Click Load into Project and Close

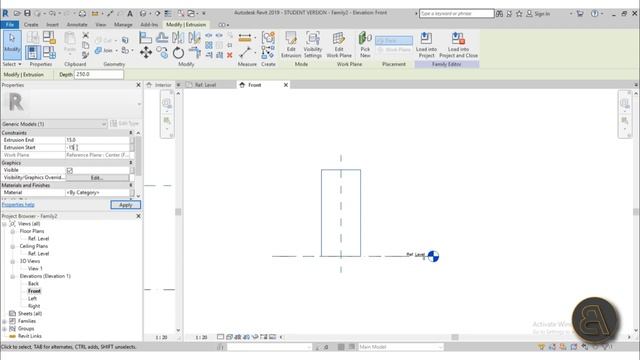point(458,45)
